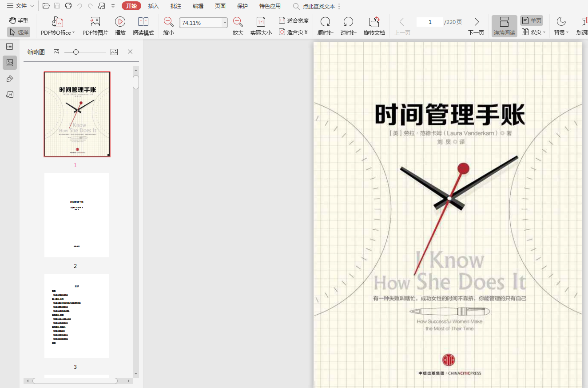
Task: Enable 单页 single page view
Action: coord(532,20)
